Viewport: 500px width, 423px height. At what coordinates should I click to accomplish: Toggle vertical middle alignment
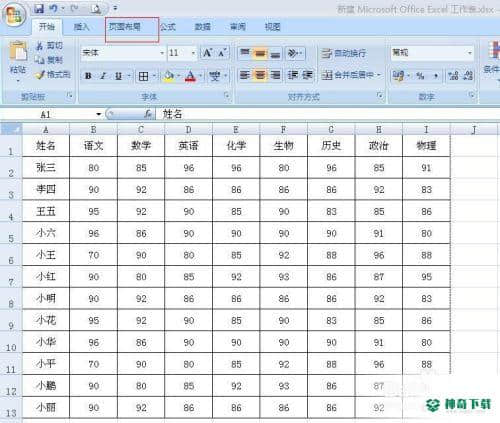(x=260, y=53)
